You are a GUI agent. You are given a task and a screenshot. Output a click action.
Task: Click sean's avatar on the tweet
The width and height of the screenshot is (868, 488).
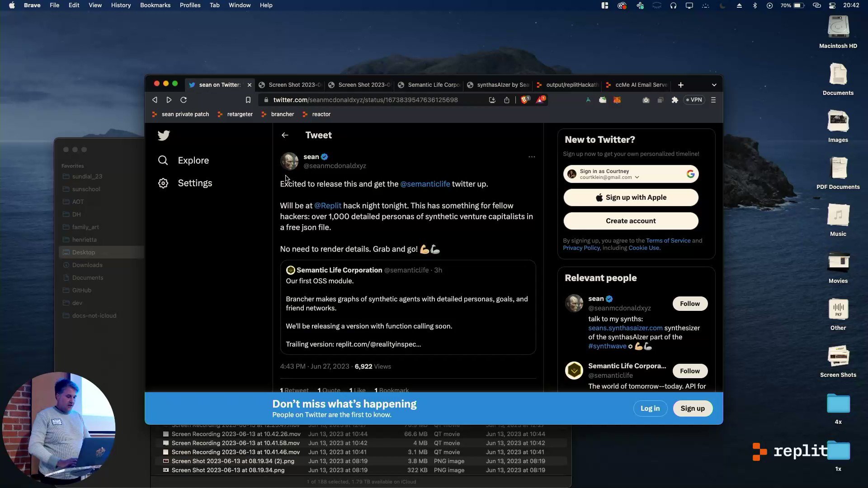click(289, 161)
